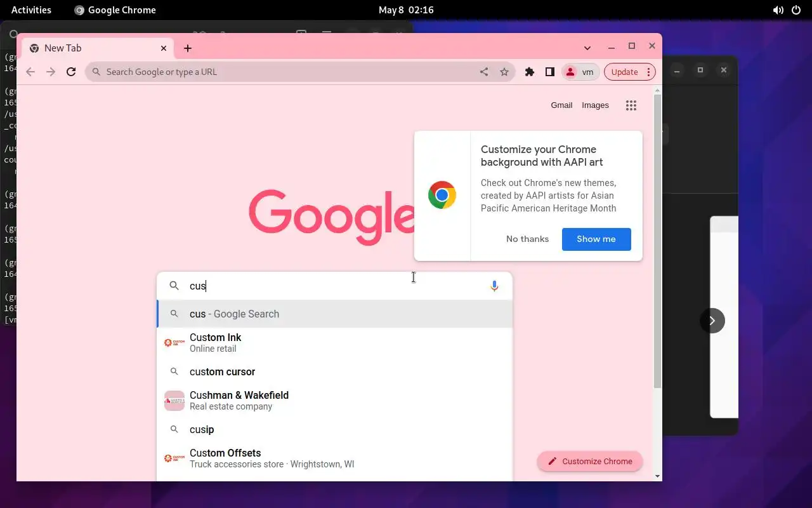
Task: Open the Images link
Action: (x=595, y=105)
